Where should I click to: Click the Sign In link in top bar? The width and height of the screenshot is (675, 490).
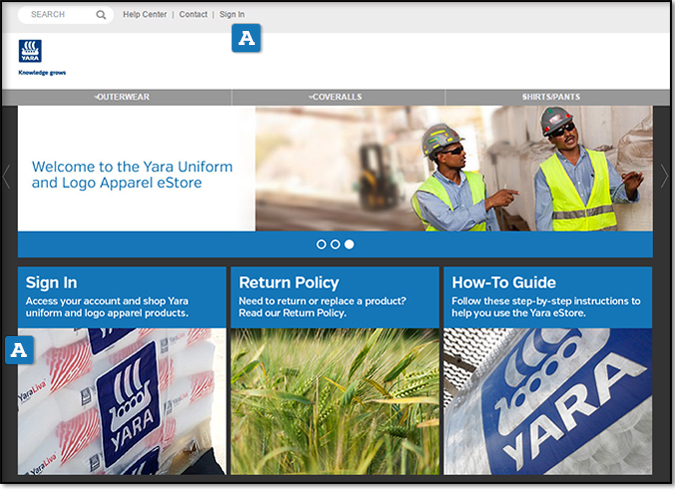point(232,15)
